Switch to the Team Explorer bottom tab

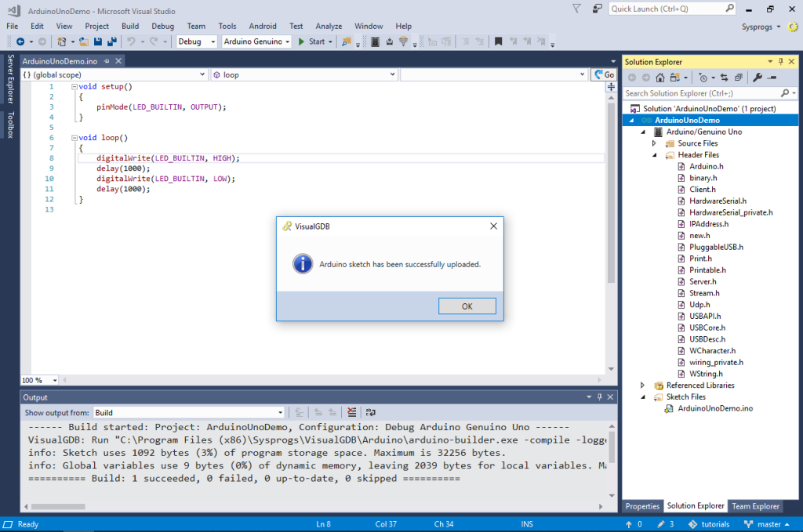tap(755, 506)
